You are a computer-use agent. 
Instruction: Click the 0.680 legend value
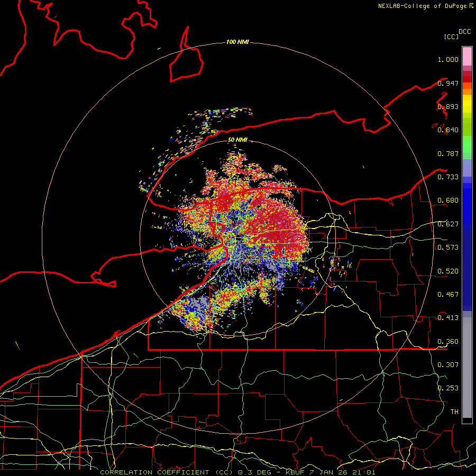click(x=448, y=200)
